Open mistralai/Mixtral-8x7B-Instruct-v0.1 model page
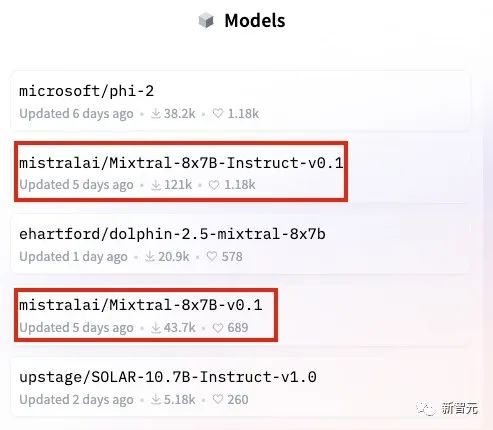Image resolution: width=493 pixels, height=430 pixels. [x=181, y=163]
